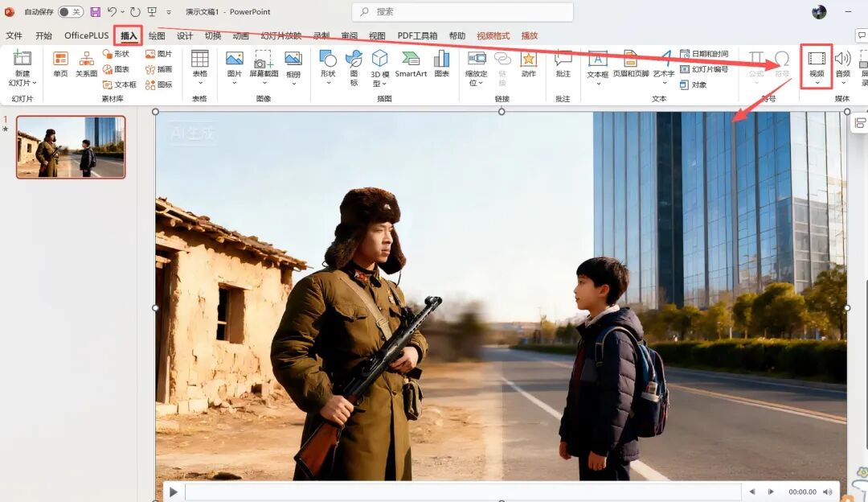Select slide 1 thumbnail
The width and height of the screenshot is (868, 502).
[x=71, y=146]
